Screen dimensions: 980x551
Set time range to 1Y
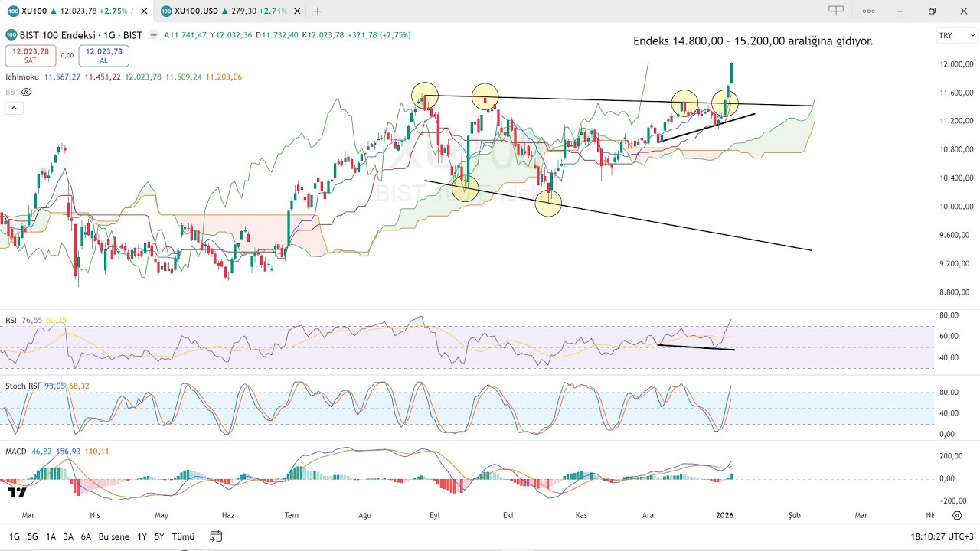click(x=142, y=536)
